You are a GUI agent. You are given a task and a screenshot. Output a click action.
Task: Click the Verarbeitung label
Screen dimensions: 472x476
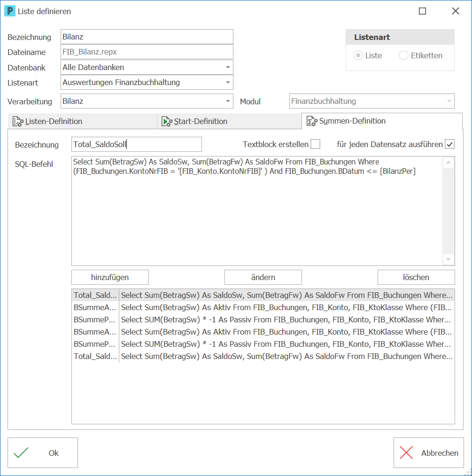(x=30, y=101)
